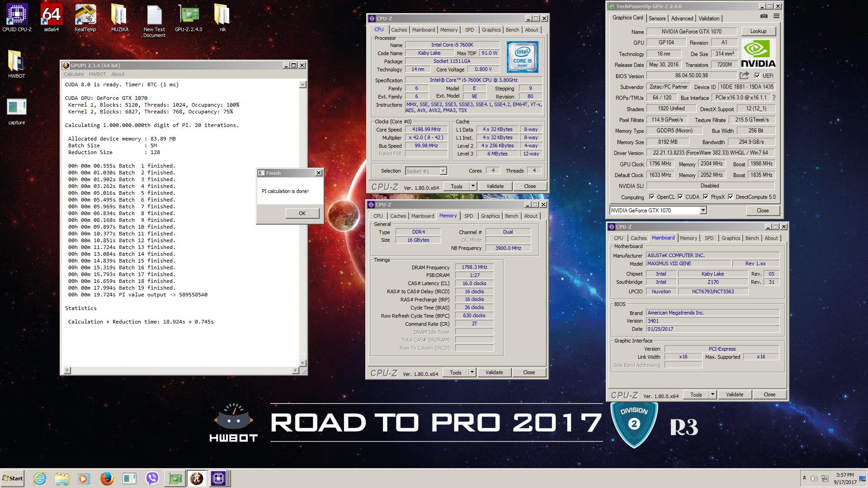Open the GPU selection dropdown in GPU-Z
This screenshot has height=488, width=868.
703,211
